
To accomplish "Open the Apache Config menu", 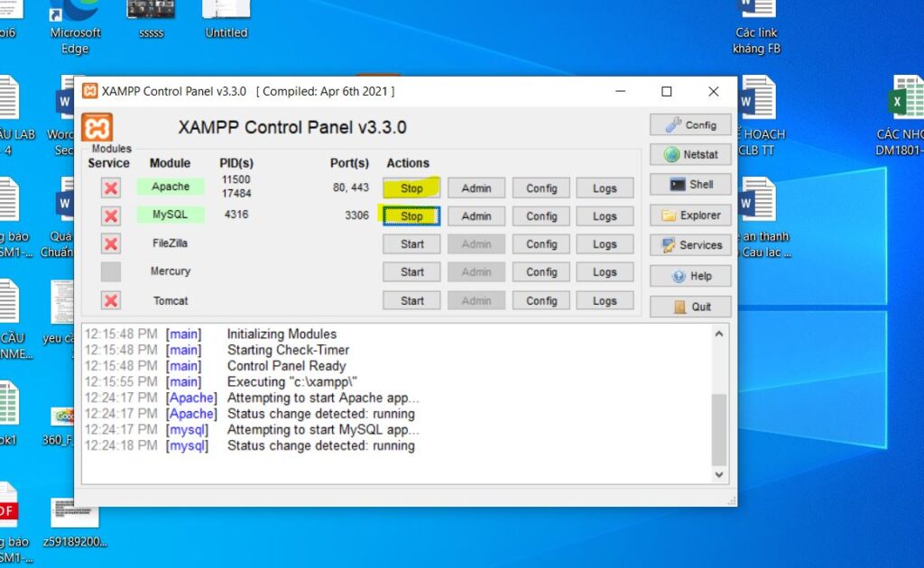I will pyautogui.click(x=541, y=188).
